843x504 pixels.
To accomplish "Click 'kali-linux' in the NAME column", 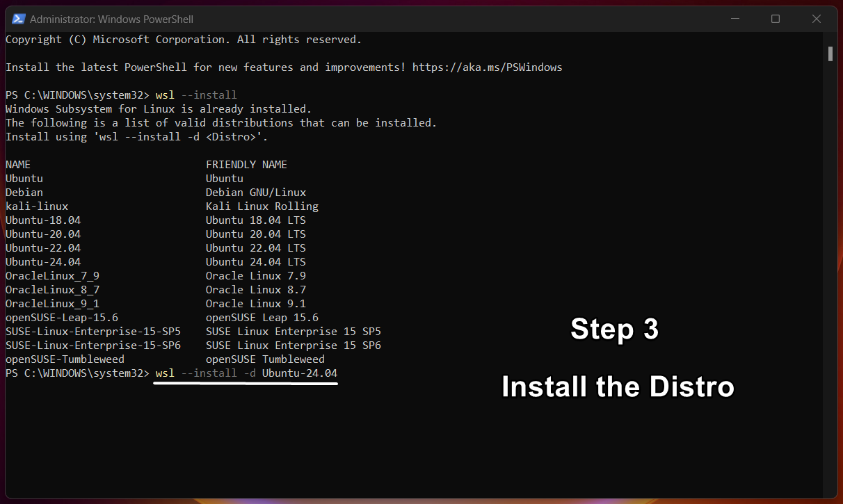I will (37, 206).
